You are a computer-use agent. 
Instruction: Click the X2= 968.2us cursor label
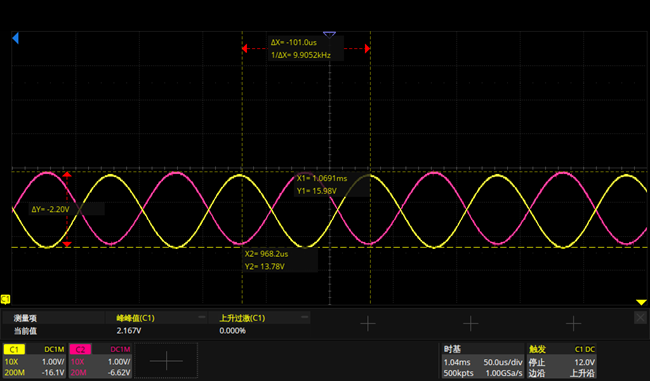266,254
